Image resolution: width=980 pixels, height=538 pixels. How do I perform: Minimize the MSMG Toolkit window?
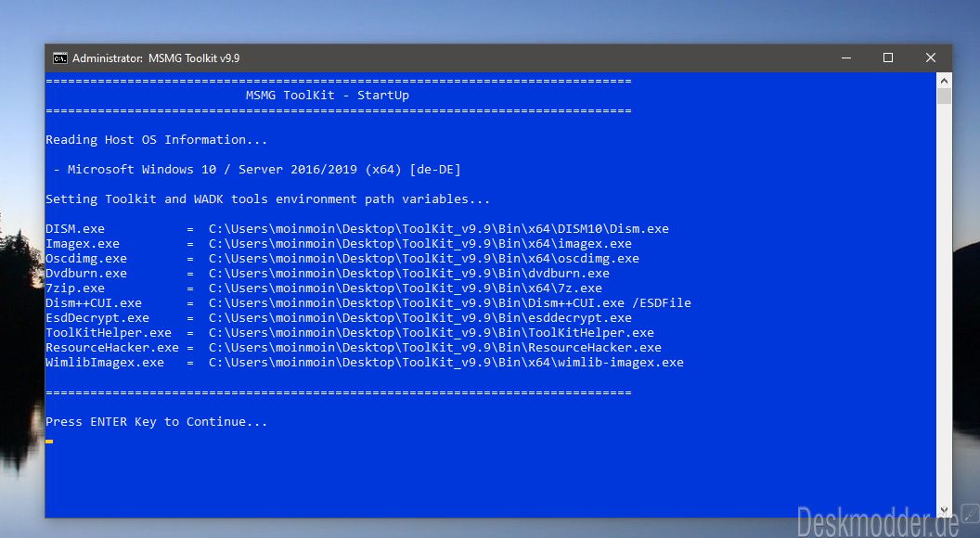point(846,58)
